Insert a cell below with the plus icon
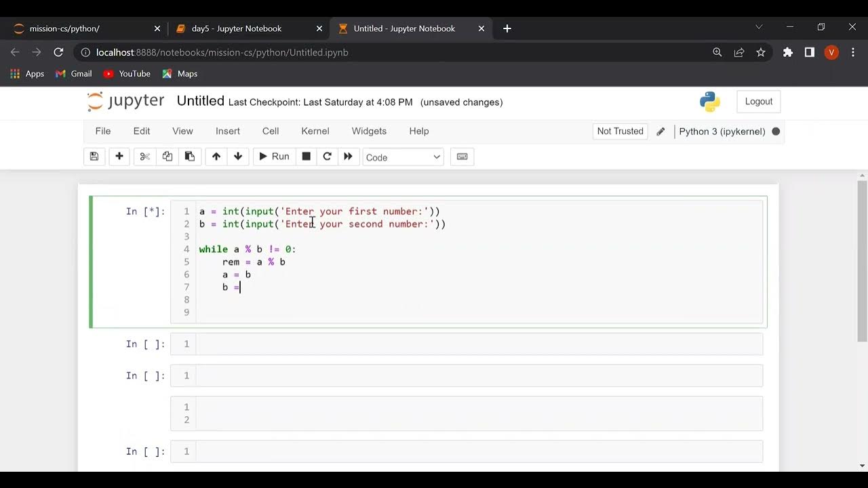 (x=119, y=157)
